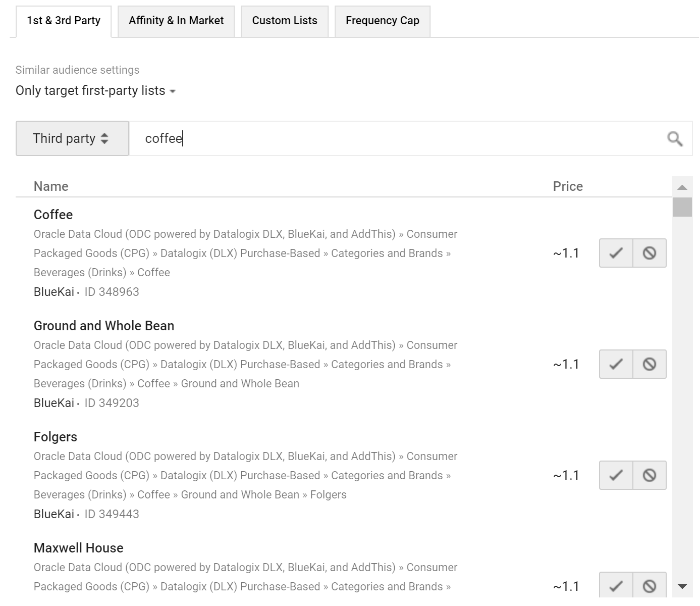The width and height of the screenshot is (700, 606).
Task: Click the magnifying glass search icon
Action: pos(675,139)
